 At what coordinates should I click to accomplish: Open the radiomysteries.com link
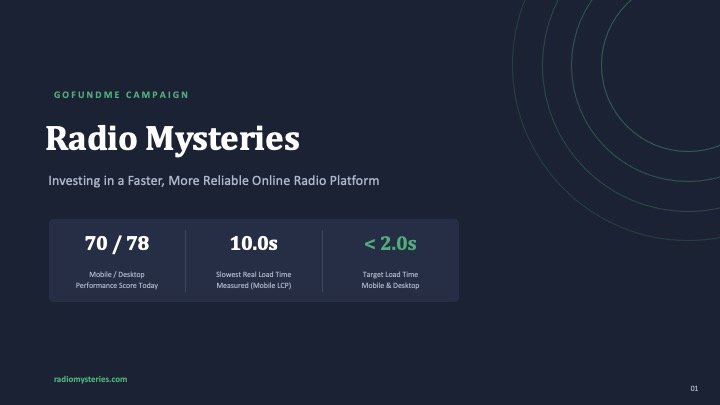click(90, 379)
